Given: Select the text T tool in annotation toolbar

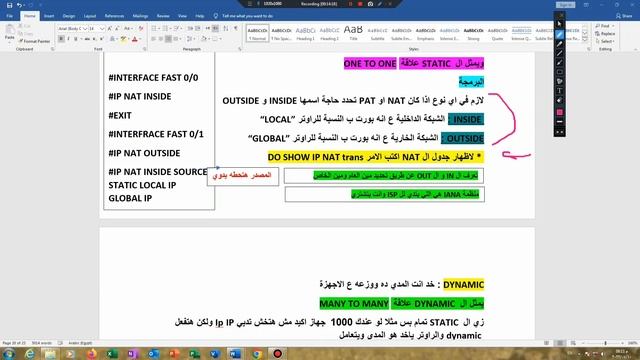Looking at the screenshot, I should click(560, 91).
